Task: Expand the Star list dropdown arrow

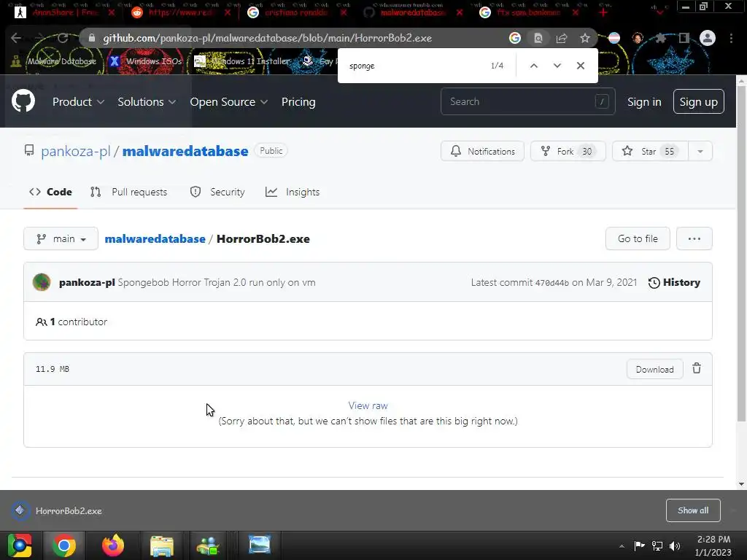Action: (x=700, y=152)
